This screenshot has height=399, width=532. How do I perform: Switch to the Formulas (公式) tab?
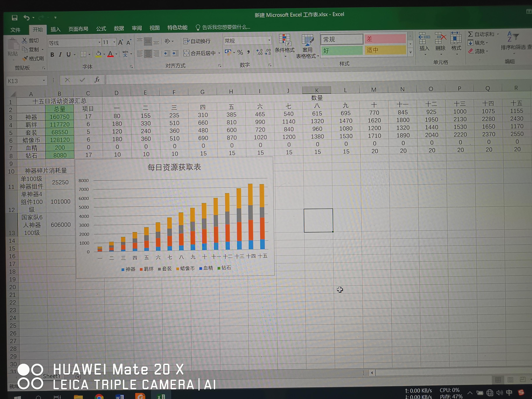101,29
